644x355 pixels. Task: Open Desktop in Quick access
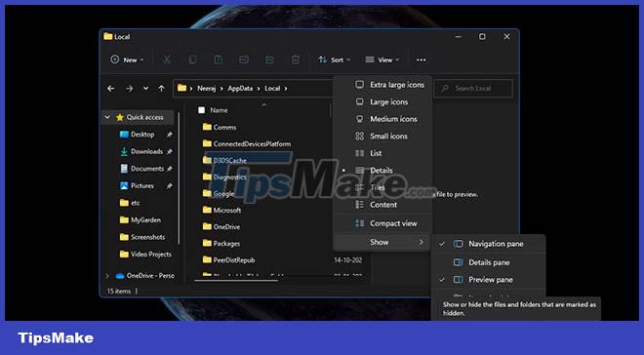[x=142, y=135]
